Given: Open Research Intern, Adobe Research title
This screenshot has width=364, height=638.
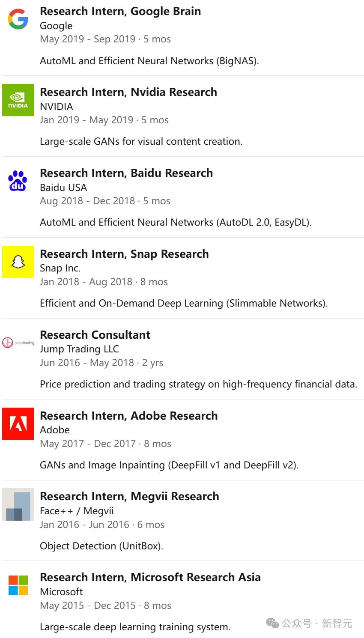Looking at the screenshot, I should pos(128,416).
